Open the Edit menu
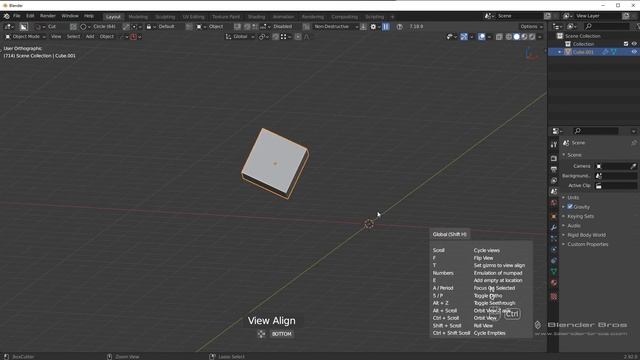Image resolution: width=640 pixels, height=360 pixels. tap(30, 16)
